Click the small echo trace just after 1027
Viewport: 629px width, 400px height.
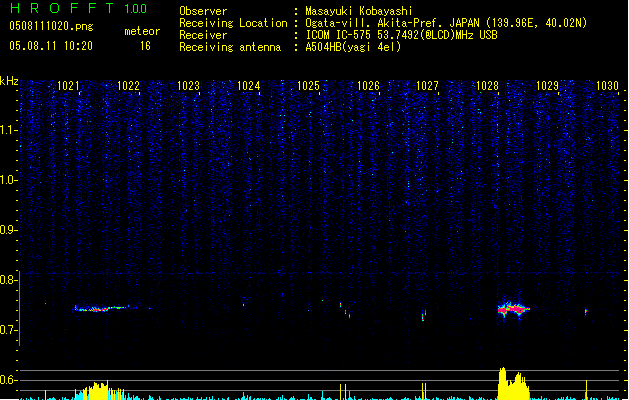(x=424, y=315)
